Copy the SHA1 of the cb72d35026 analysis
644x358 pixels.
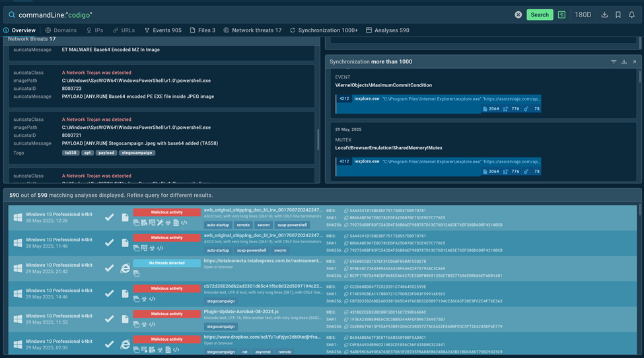point(346,294)
